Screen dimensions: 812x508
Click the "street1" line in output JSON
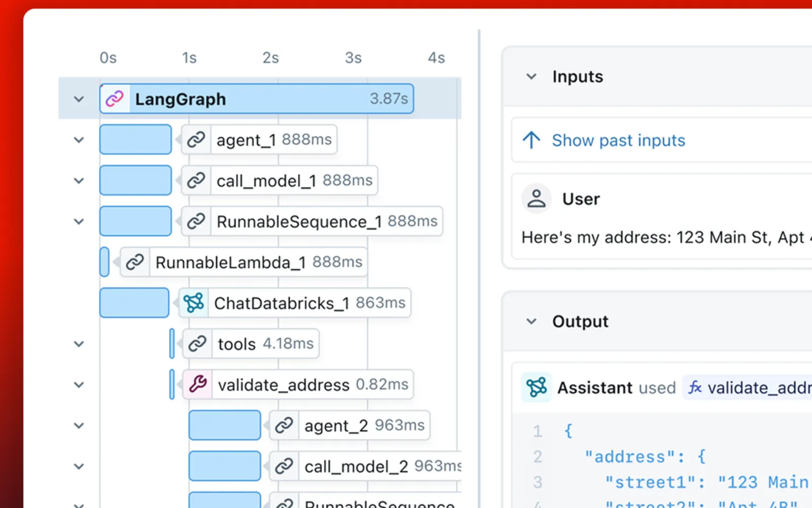click(706, 482)
